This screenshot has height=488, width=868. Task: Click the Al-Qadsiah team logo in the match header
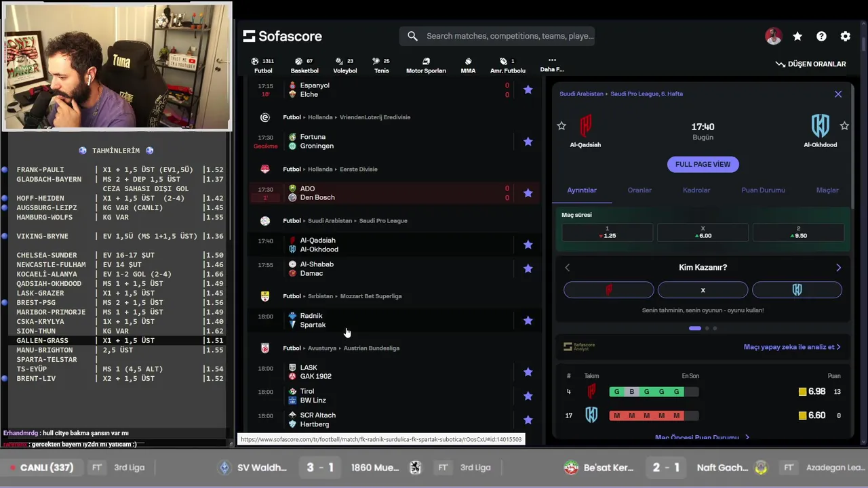coord(585,126)
